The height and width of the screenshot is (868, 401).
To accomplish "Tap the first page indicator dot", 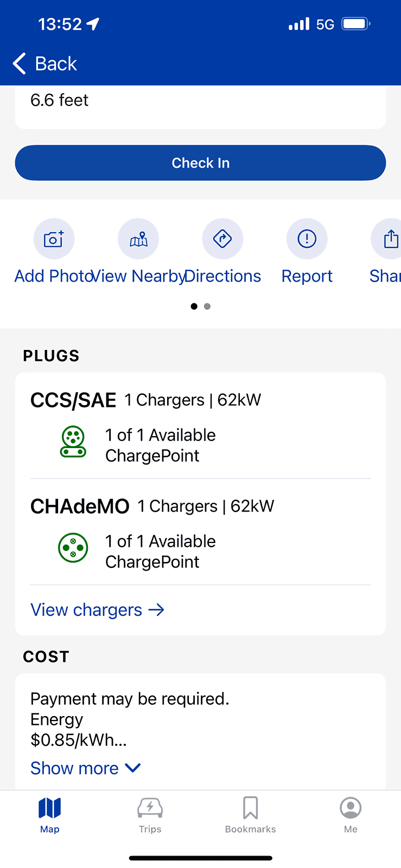I will point(194,307).
